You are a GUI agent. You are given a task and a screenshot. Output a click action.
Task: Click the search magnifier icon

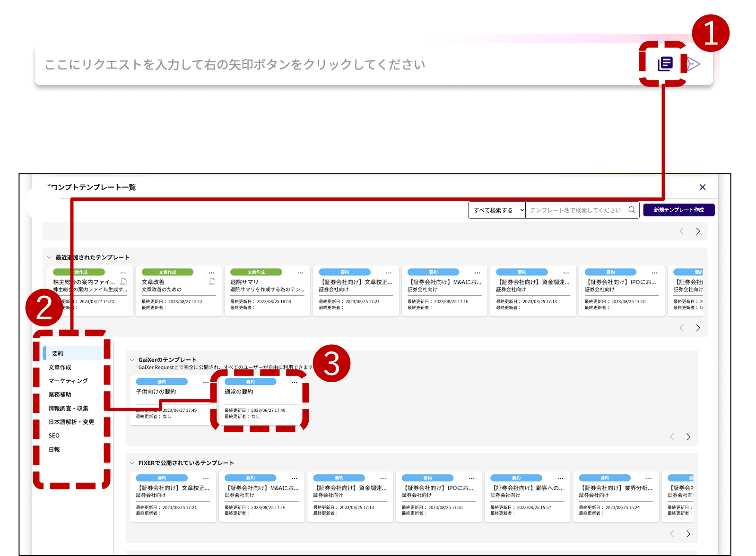click(632, 210)
